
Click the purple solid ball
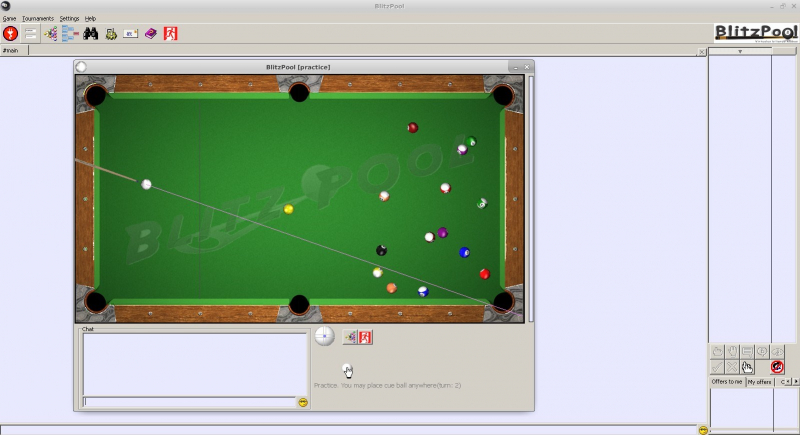[443, 233]
